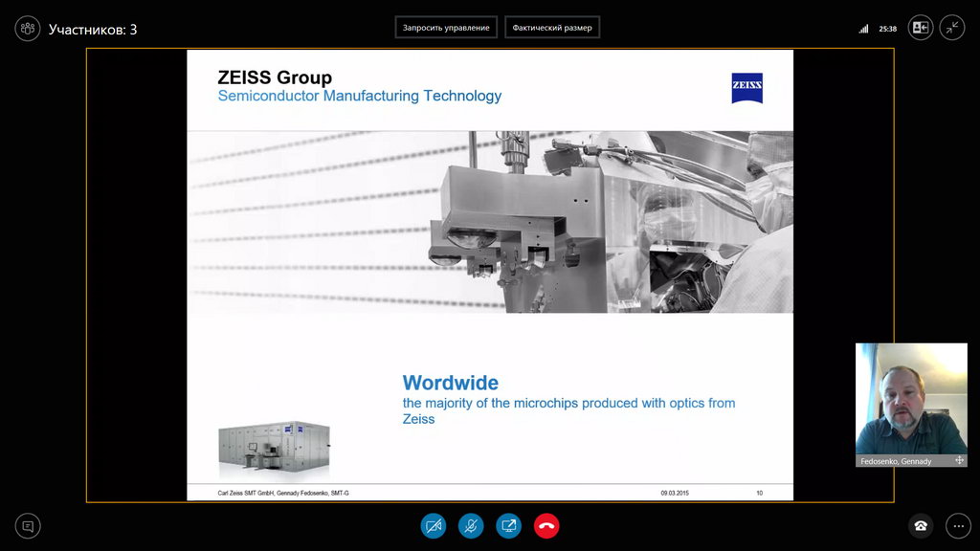The image size is (980, 551).
Task: Turn on the camera
Action: click(434, 525)
